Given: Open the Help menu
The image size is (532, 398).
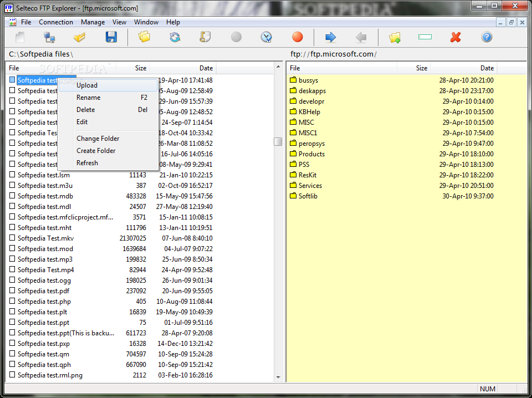Looking at the screenshot, I should pyautogui.click(x=173, y=22).
